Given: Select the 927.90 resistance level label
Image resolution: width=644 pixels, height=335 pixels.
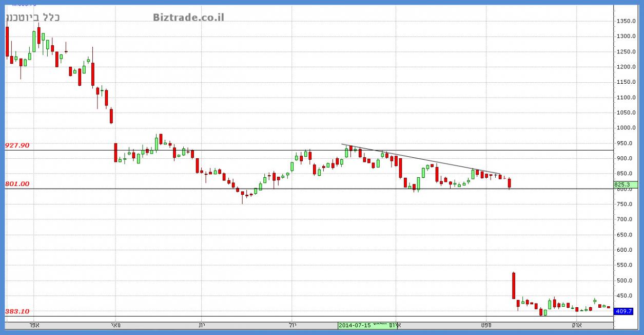Looking at the screenshot, I should pos(17,145).
